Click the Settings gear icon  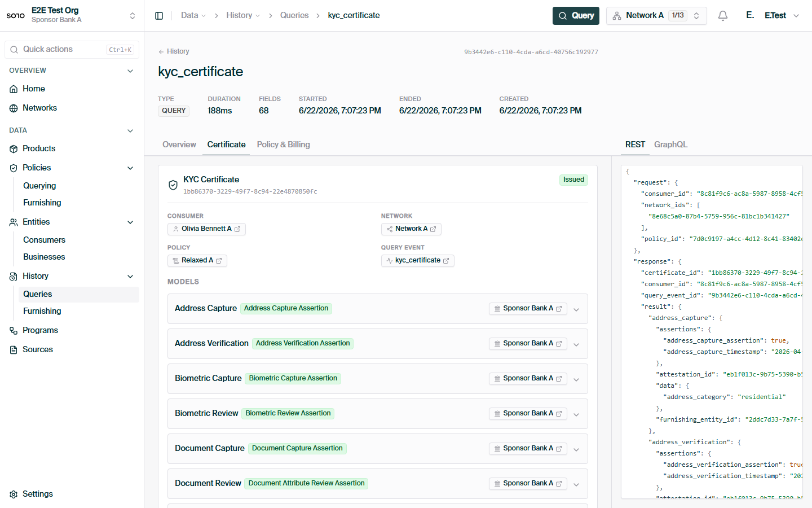14,494
